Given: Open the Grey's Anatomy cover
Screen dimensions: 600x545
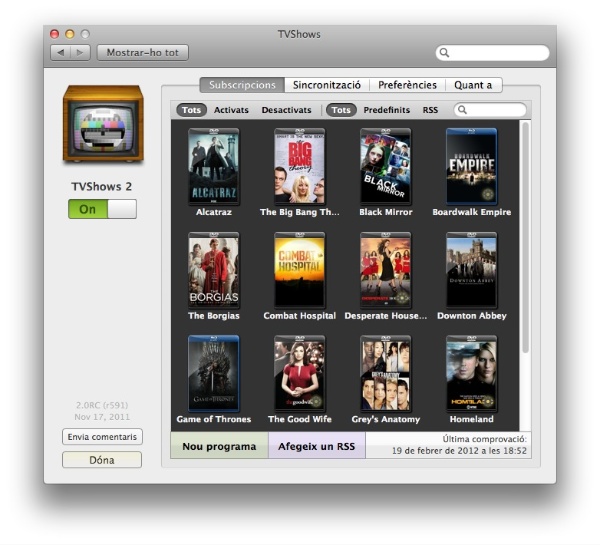Looking at the screenshot, I should 385,373.
